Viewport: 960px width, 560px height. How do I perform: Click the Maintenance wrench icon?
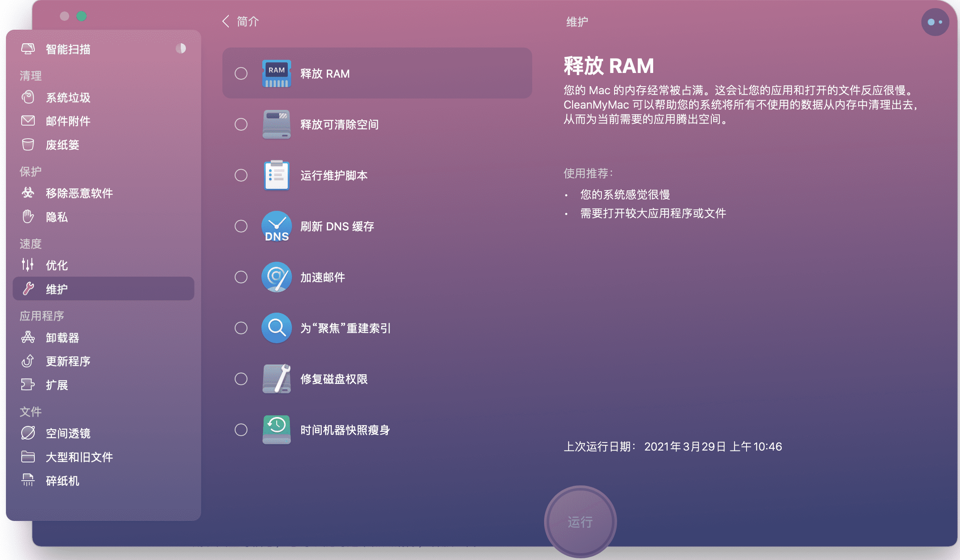[28, 289]
